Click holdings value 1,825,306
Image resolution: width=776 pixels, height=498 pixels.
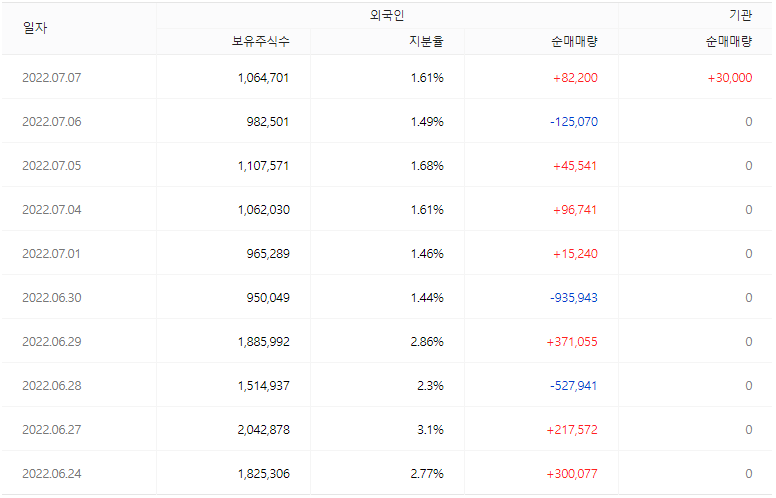pos(264,474)
